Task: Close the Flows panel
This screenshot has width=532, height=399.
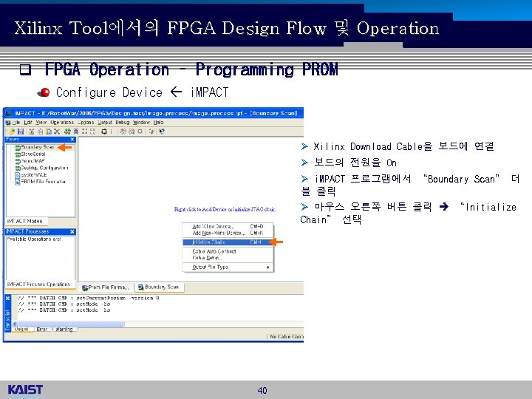Action: (x=72, y=139)
